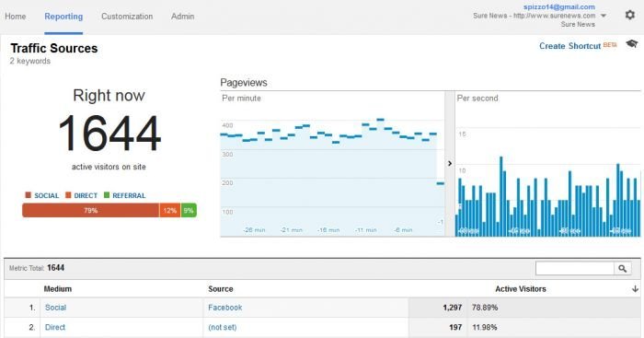The height and width of the screenshot is (338, 644).
Task: Click the Metric Total 1644 label
Action: pos(37,268)
